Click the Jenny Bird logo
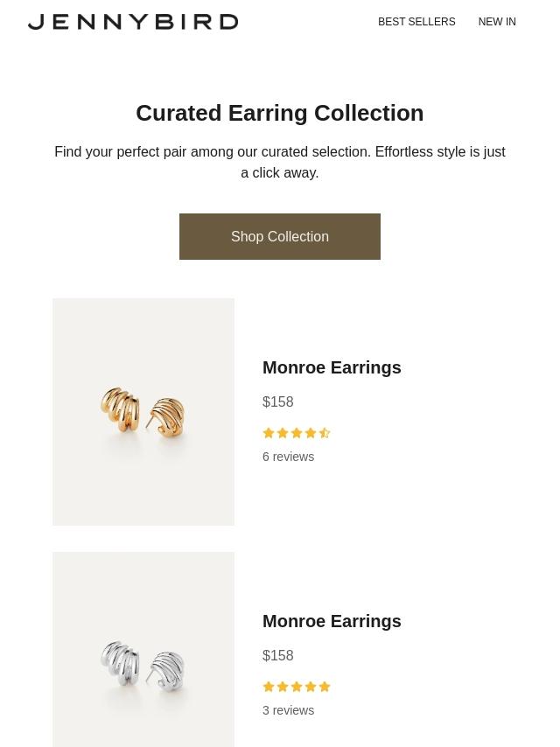 click(133, 22)
